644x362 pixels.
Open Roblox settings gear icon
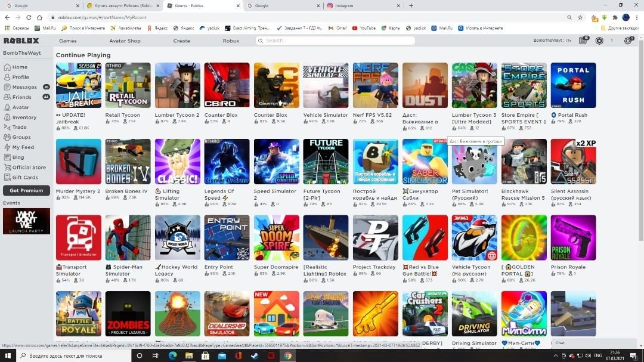tap(628, 41)
